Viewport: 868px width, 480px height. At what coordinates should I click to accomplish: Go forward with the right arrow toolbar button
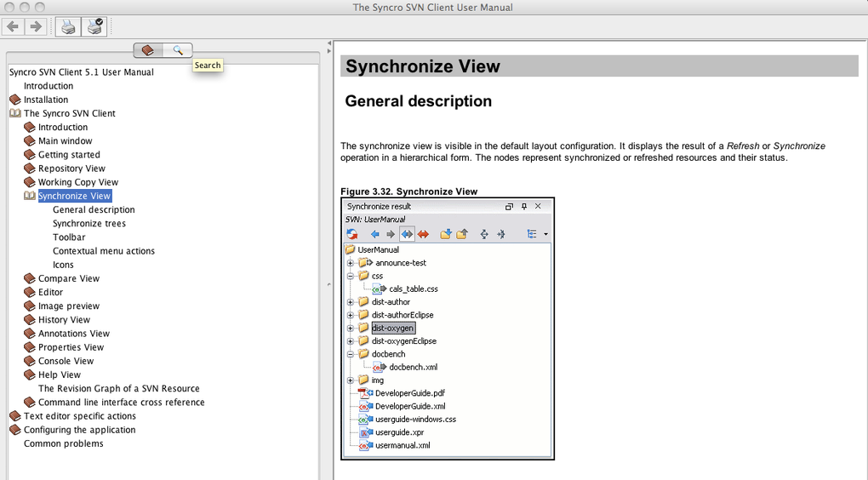pyautogui.click(x=36, y=26)
